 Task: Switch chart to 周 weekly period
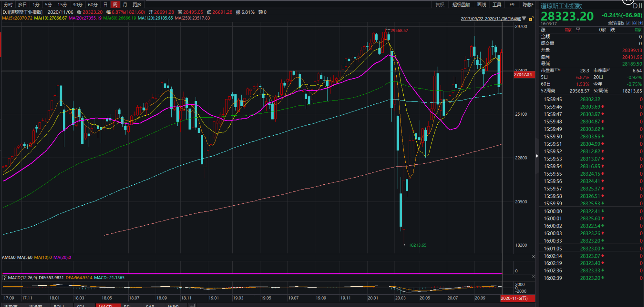tap(115, 5)
